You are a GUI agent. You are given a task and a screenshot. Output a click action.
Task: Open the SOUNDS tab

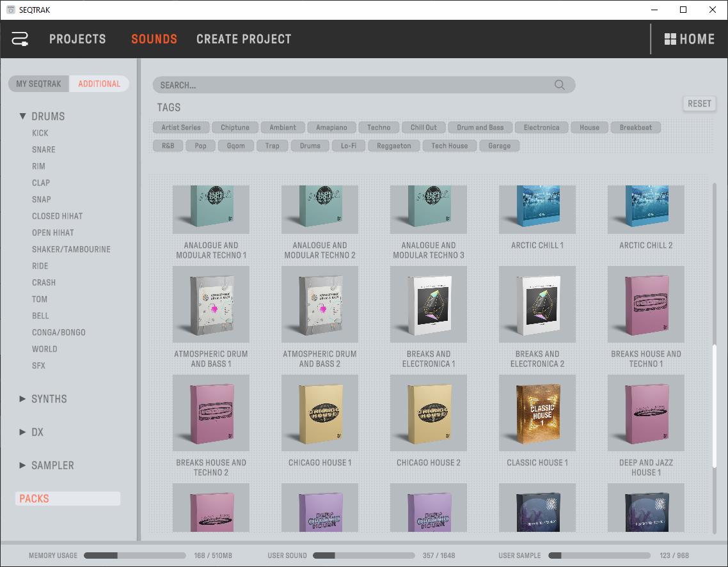coord(154,39)
